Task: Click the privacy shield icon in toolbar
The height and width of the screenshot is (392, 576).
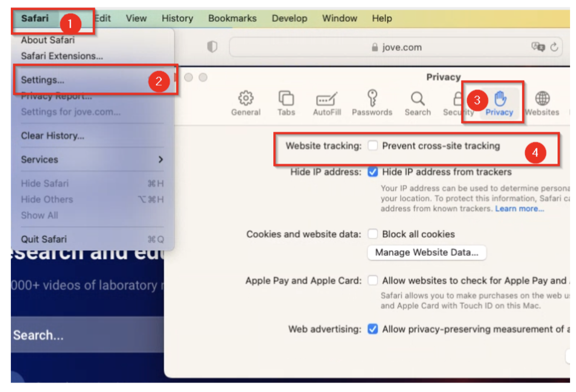Action: tap(212, 47)
